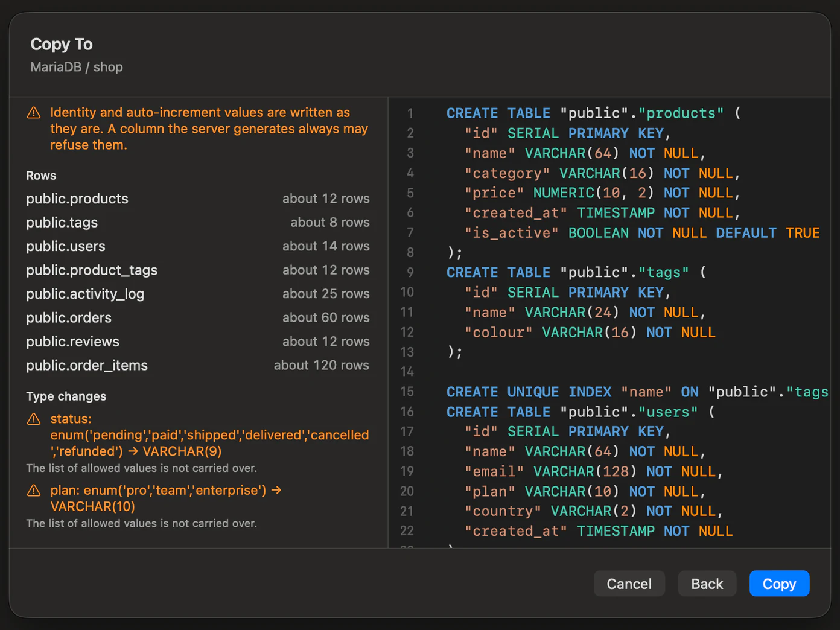Click the 'Copy To' dialog title
Screen dimensions: 840x630
[62, 44]
